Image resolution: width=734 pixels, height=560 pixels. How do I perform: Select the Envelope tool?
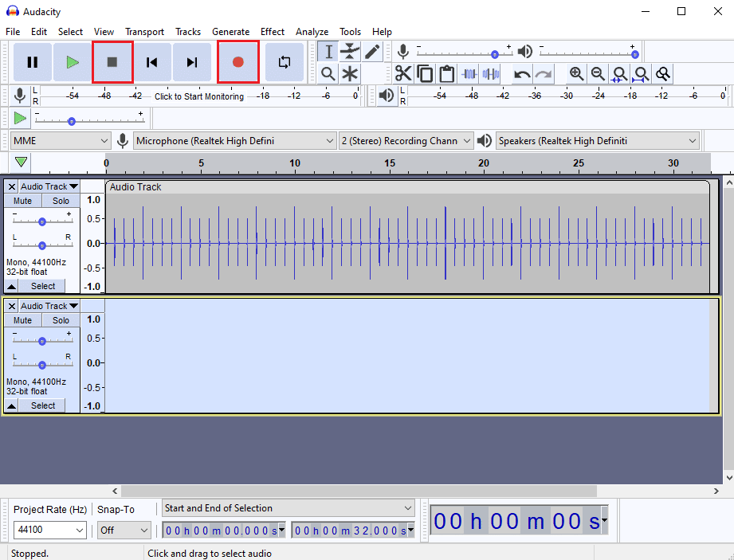[349, 51]
